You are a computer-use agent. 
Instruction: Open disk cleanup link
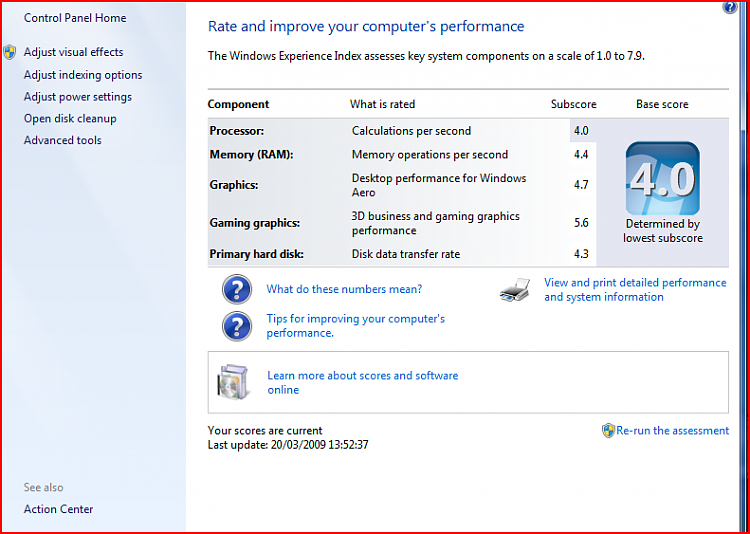70,119
